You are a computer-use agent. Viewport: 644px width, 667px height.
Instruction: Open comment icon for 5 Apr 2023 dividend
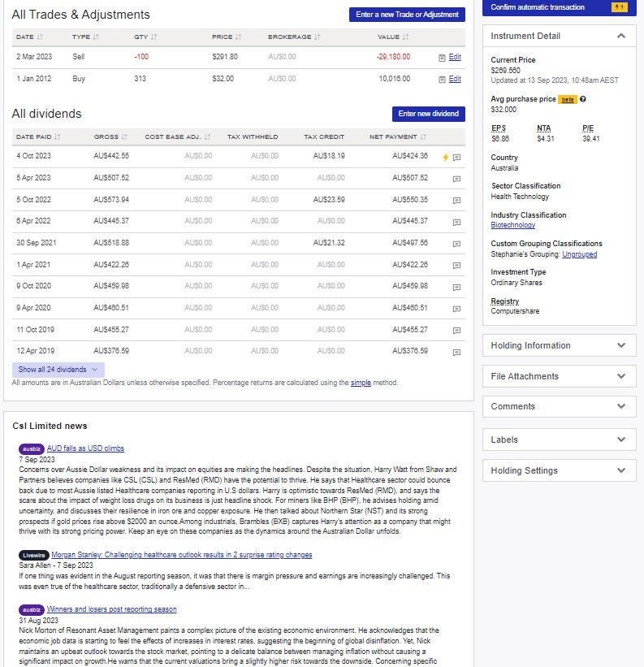(456, 179)
